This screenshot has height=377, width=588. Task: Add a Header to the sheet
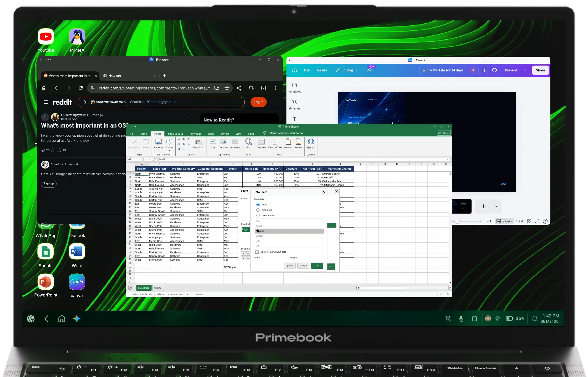click(288, 144)
